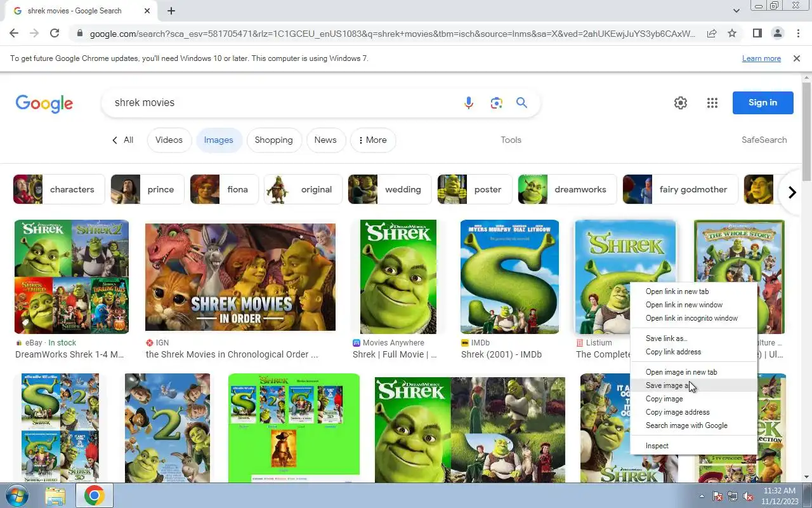
Task: Open the Google apps grid
Action: [712, 103]
